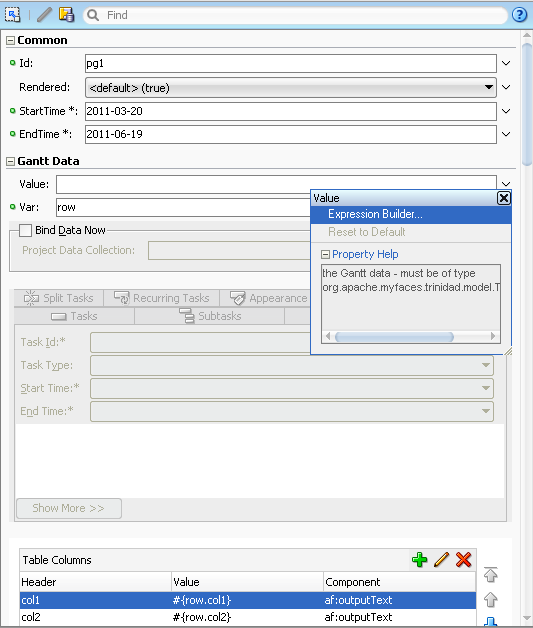
Task: Move column up arrow icon
Action: 491,600
